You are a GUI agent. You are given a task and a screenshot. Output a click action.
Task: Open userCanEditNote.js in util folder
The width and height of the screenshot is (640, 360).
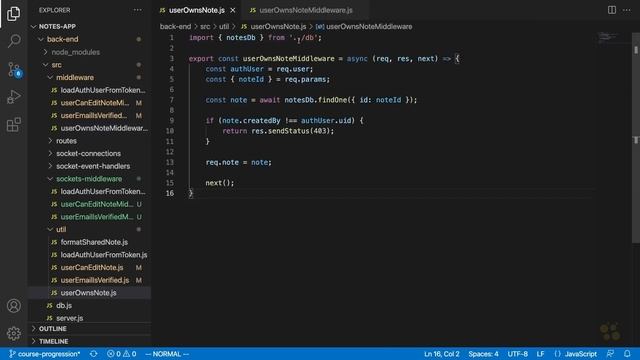(92, 267)
